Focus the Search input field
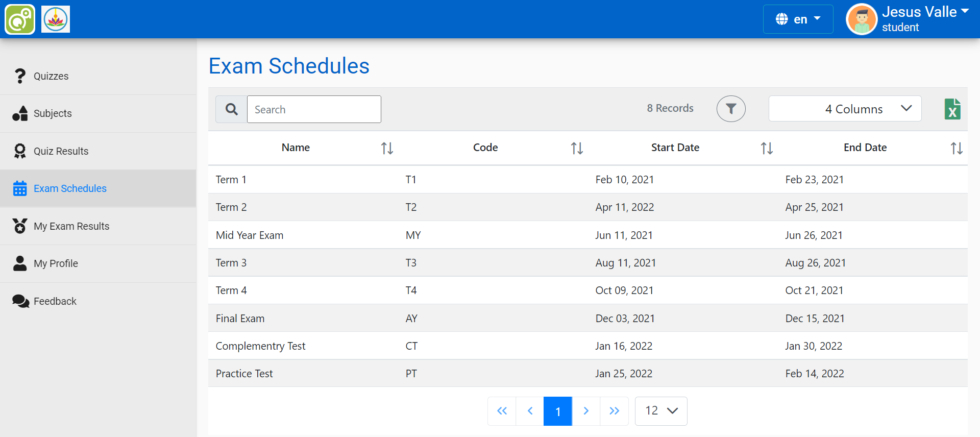 314,109
